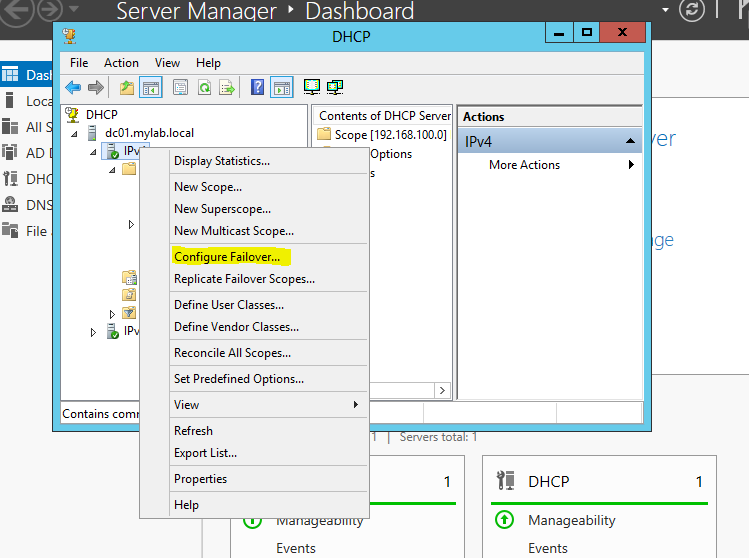
Task: Open the Help menu in menu bar
Action: (x=208, y=63)
